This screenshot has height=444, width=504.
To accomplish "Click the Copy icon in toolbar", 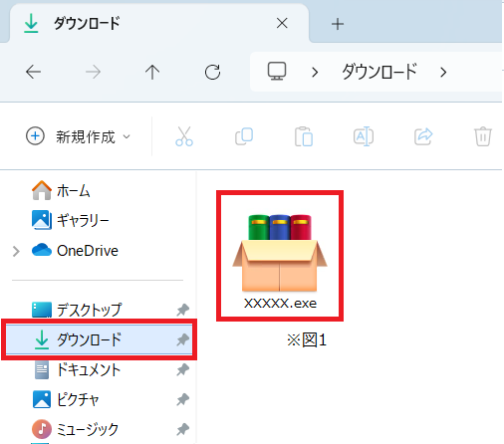I will coord(244,136).
